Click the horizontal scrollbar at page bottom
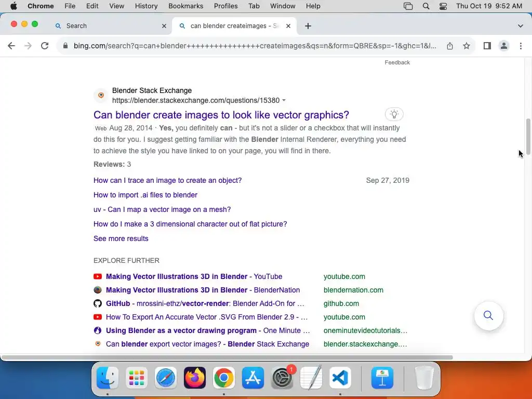 click(x=228, y=357)
